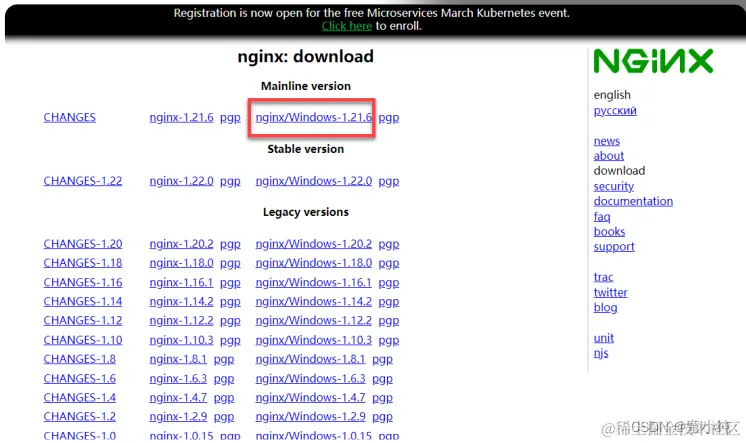Download nginx-1.12.2
Screen dimensions: 746x443
(181, 320)
